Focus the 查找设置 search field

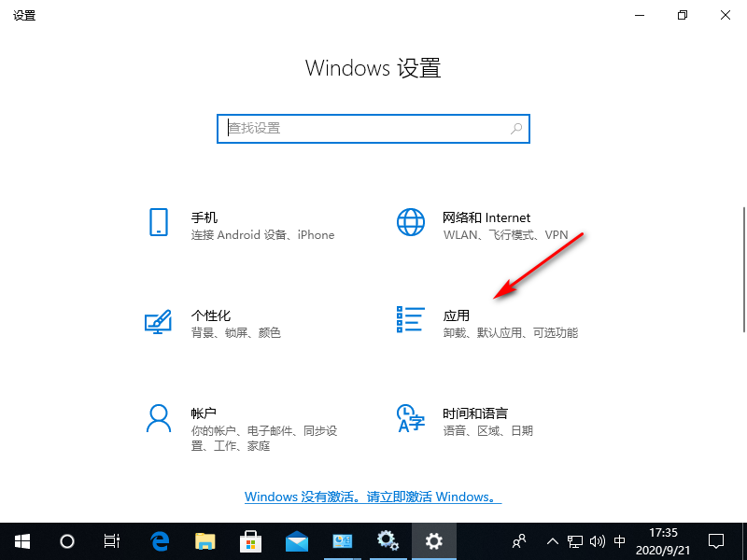click(x=364, y=128)
